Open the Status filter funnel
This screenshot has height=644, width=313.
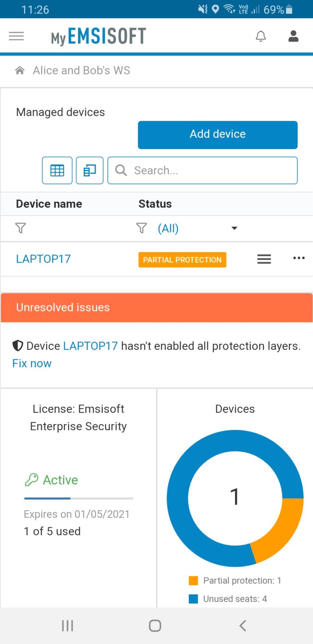coord(141,228)
